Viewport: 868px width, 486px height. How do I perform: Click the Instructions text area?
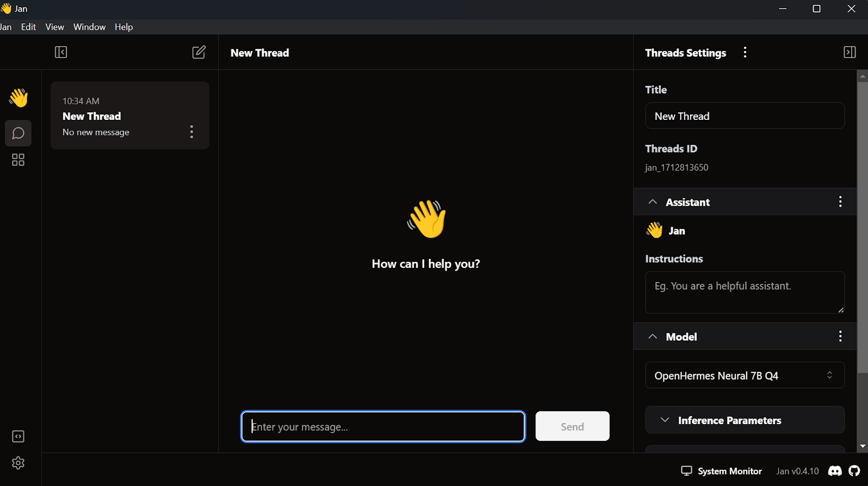point(745,292)
